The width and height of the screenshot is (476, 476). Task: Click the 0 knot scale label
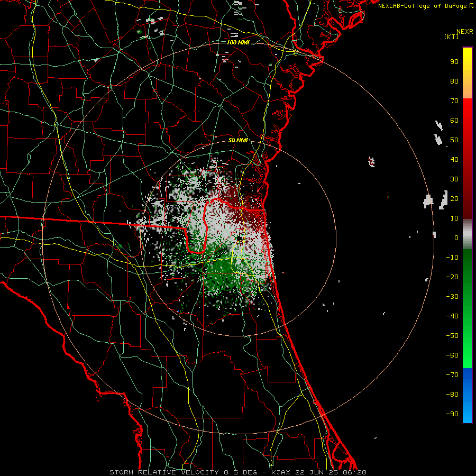(456, 238)
